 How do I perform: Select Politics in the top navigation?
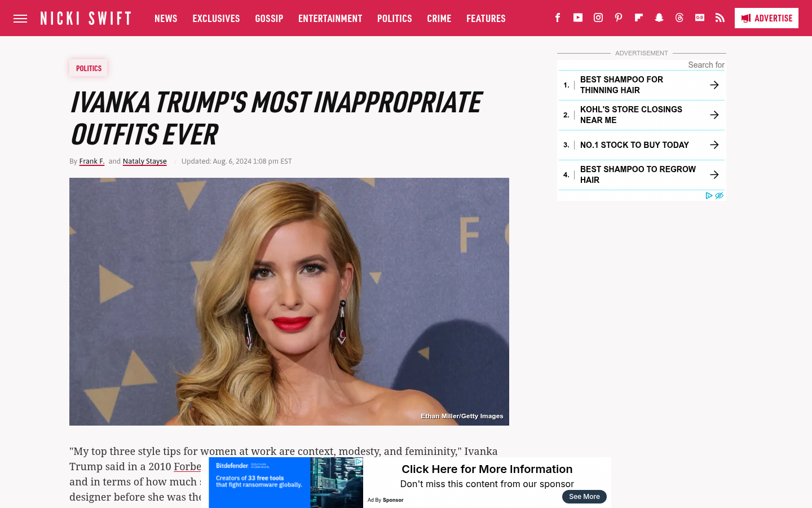394,19
